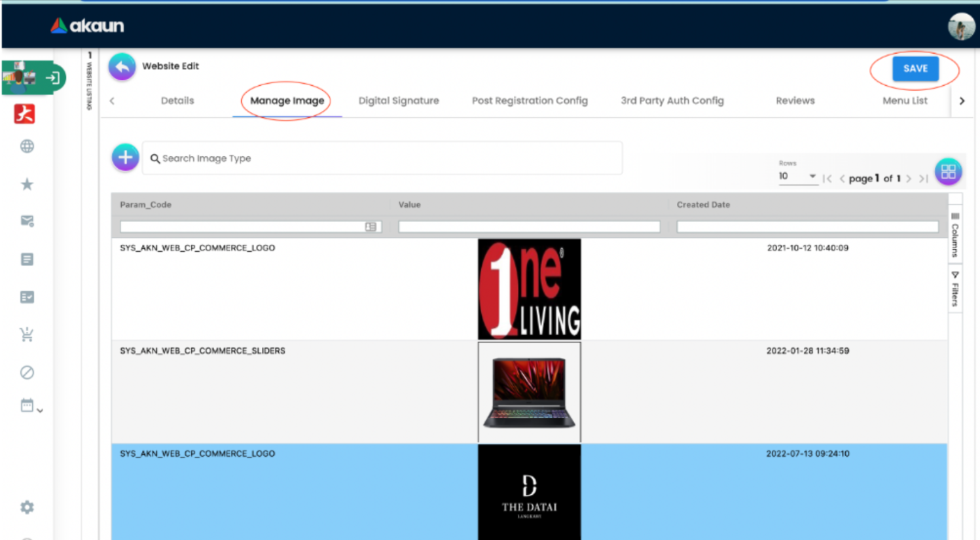This screenshot has height=540, width=980.
Task: Select the Manage Image tab
Action: pyautogui.click(x=287, y=101)
